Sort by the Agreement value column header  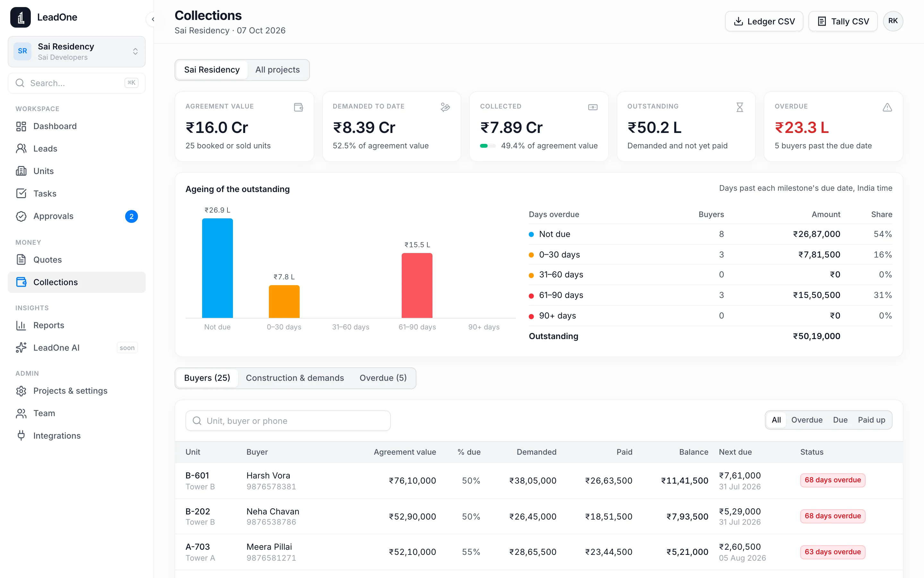[405, 452]
